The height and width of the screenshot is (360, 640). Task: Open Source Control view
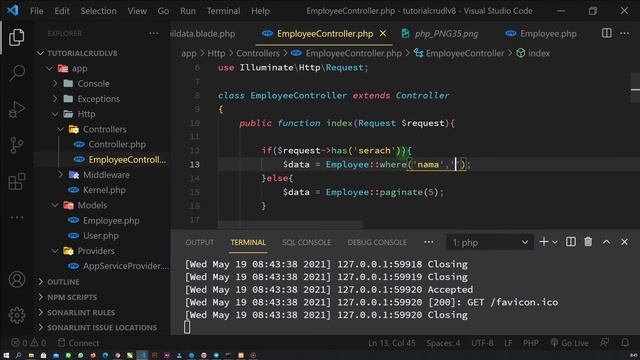click(16, 145)
